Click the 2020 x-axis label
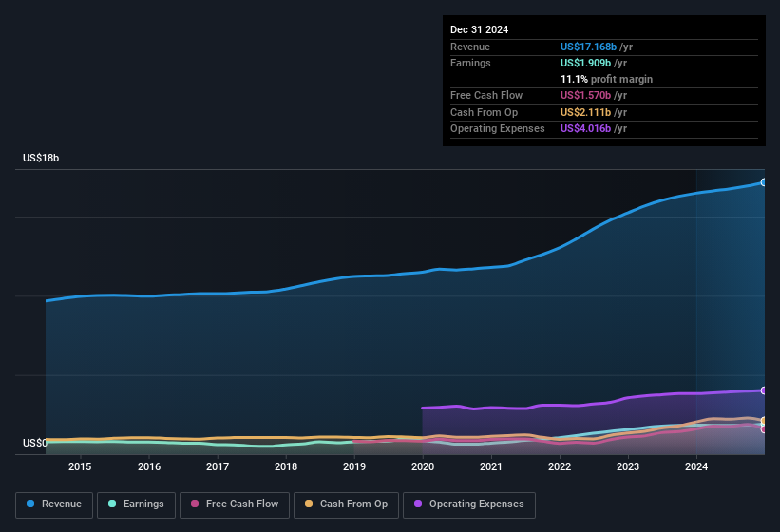 coord(423,466)
